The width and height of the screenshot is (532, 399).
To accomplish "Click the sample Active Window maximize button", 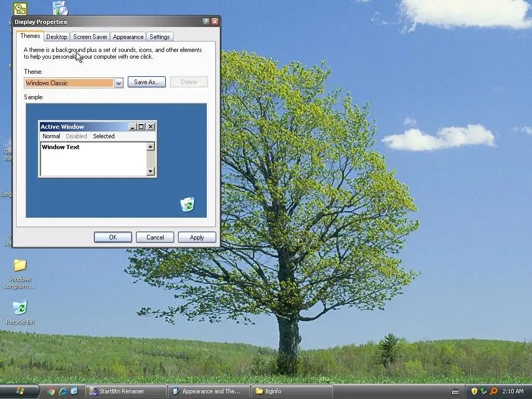I will coord(141,127).
